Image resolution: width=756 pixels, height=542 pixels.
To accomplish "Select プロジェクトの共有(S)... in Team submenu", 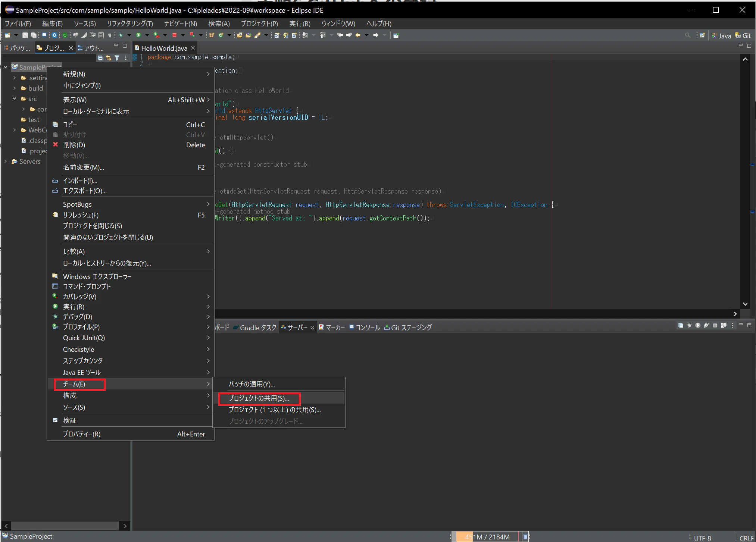I will (279, 398).
